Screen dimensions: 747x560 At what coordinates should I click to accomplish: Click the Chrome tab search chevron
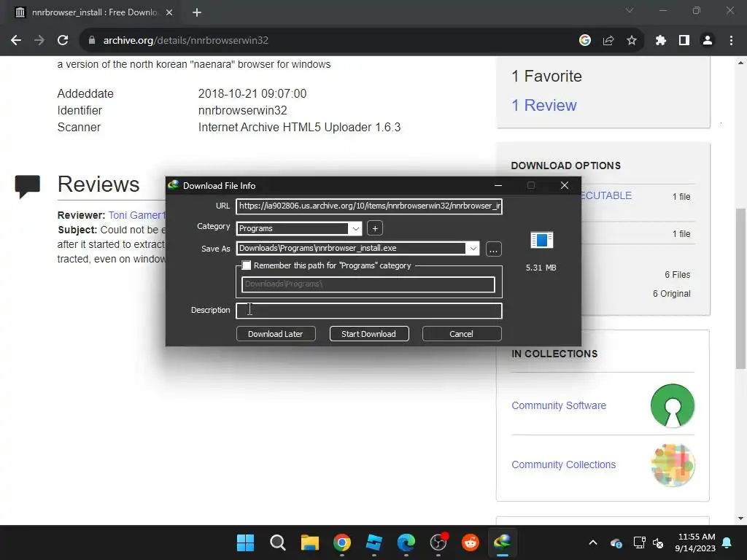630,10
